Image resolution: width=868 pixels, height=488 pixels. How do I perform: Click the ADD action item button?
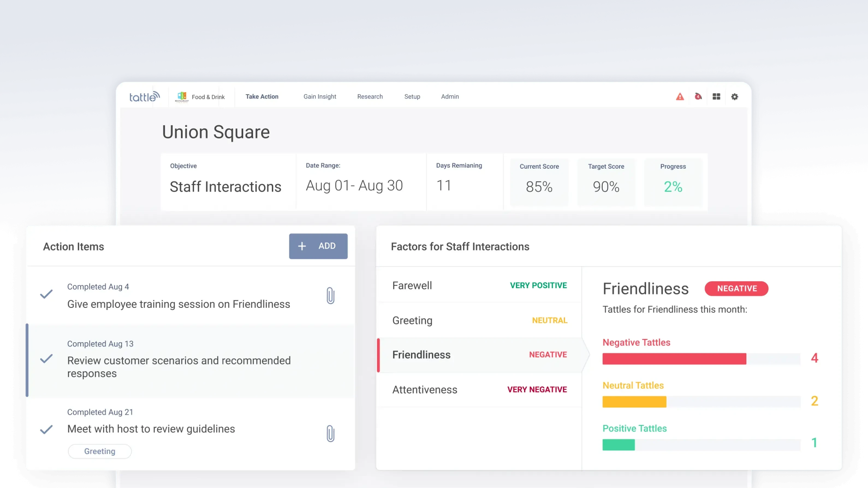point(318,246)
